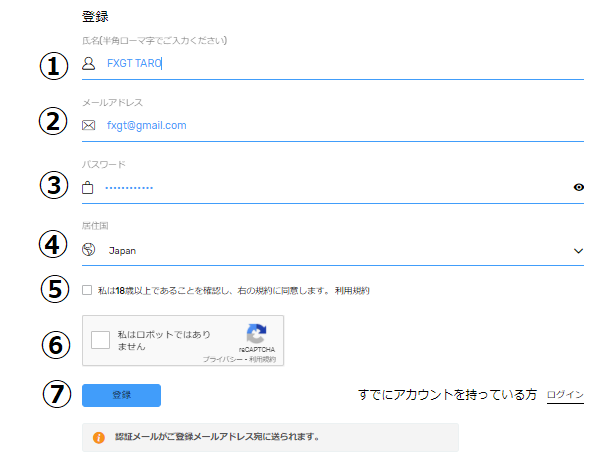Click the email field with fxgt@gmail.com
The height and width of the screenshot is (476, 614).
point(330,126)
